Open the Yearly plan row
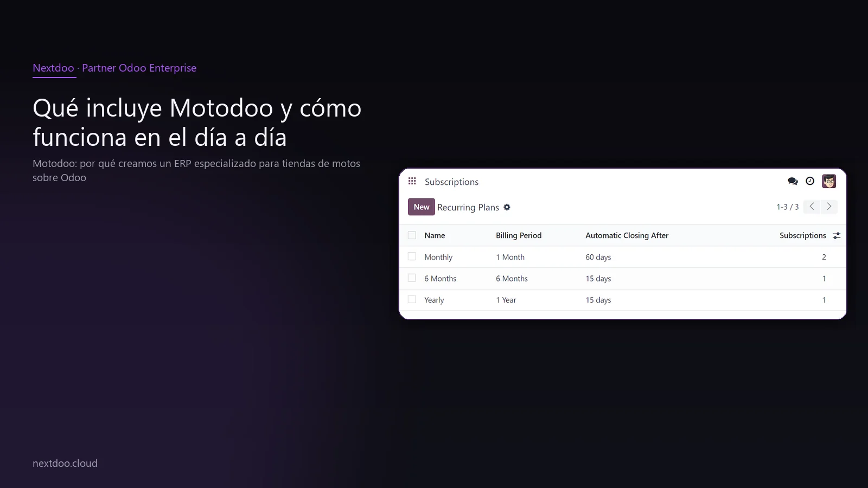This screenshot has width=868, height=488. click(x=623, y=300)
